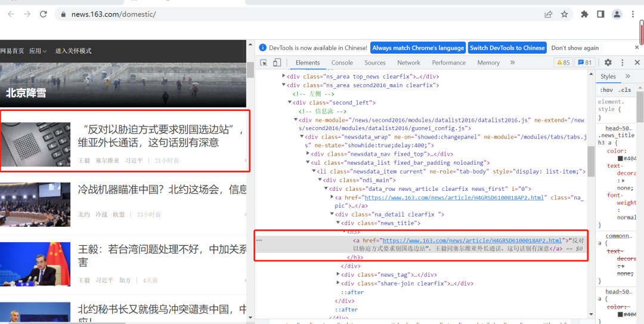Switch to the Elements tab
This screenshot has height=324, width=644.
tap(308, 63)
